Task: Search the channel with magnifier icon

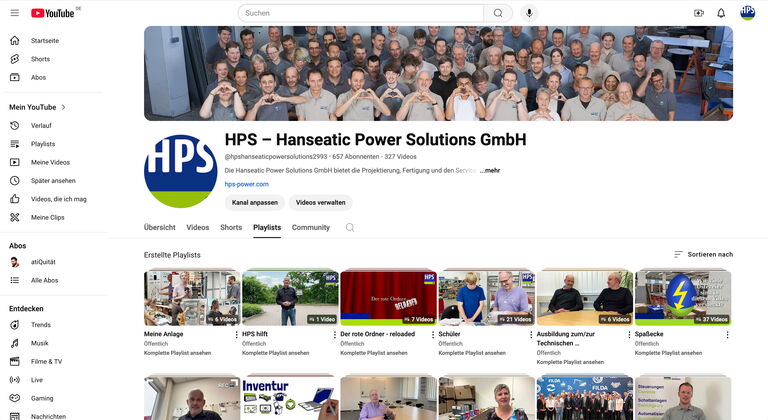Action: pyautogui.click(x=350, y=228)
